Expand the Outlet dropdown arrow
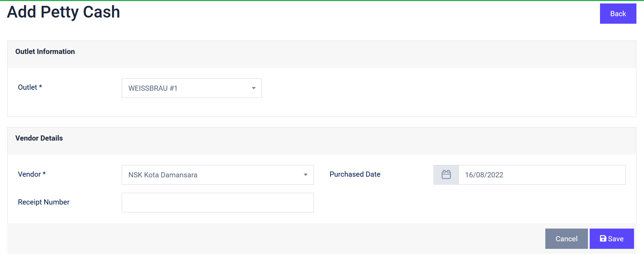Screen dimensions: 644x254 pos(253,88)
